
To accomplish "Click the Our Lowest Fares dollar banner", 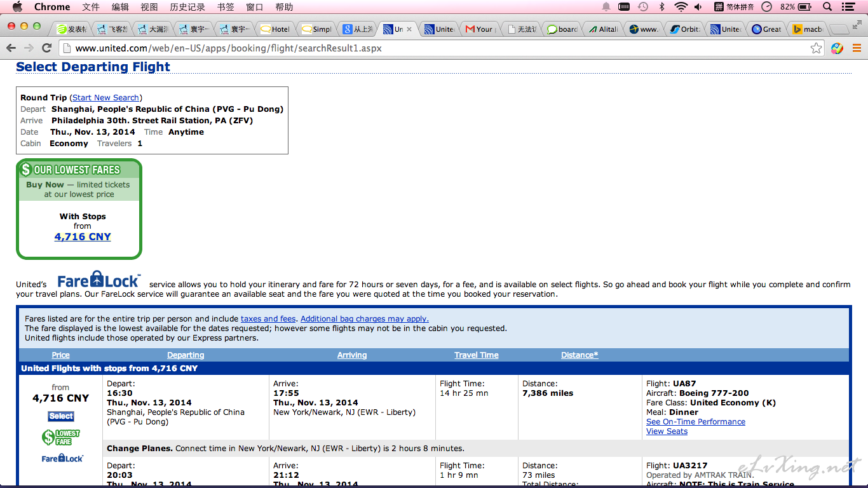I will pyautogui.click(x=79, y=170).
